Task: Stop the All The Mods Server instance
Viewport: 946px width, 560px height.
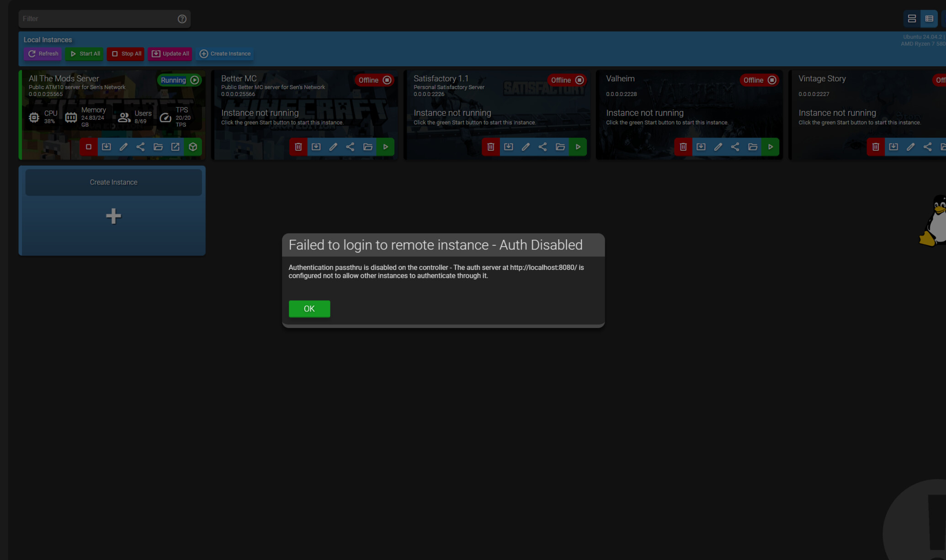Action: pyautogui.click(x=89, y=147)
